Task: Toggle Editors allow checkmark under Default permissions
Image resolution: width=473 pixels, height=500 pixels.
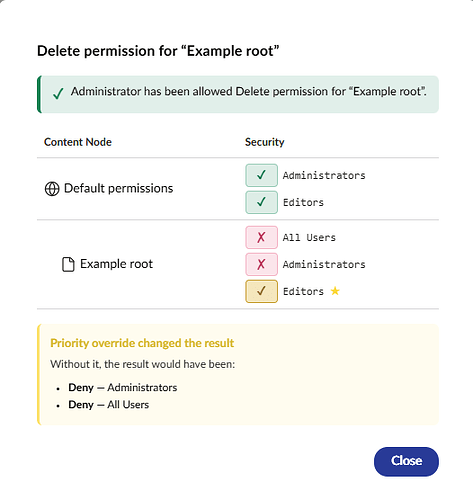Action: 262,202
